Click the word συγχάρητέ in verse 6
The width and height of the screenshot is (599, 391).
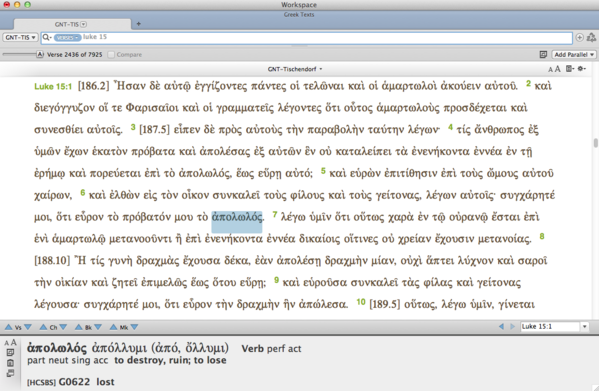tap(528, 196)
